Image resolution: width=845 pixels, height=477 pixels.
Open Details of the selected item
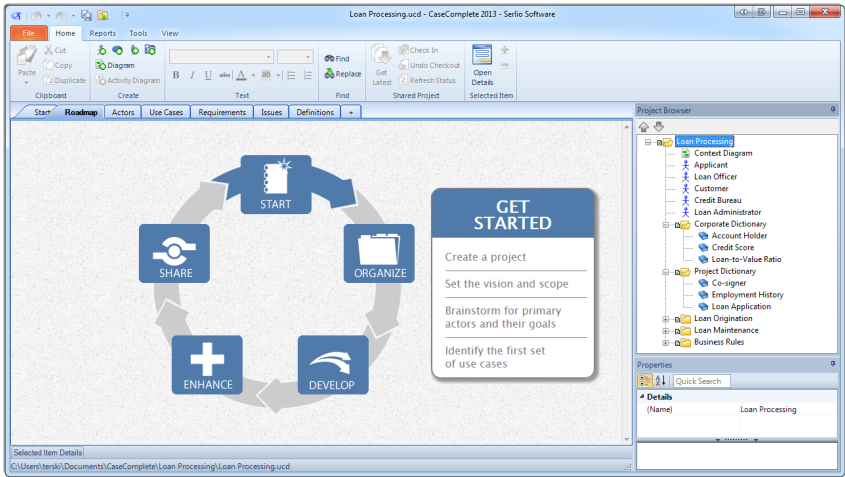pos(482,66)
